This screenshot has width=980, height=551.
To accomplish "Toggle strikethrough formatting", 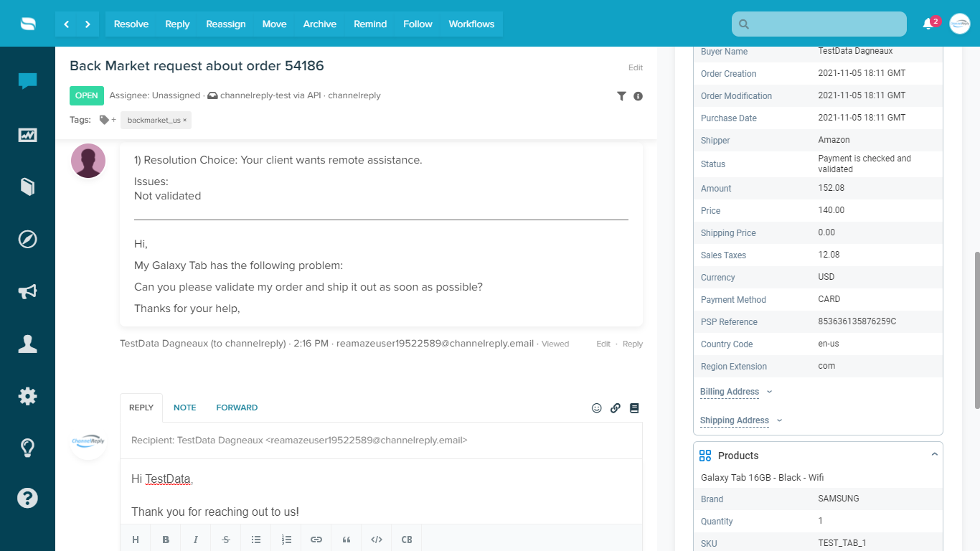I will [226, 540].
